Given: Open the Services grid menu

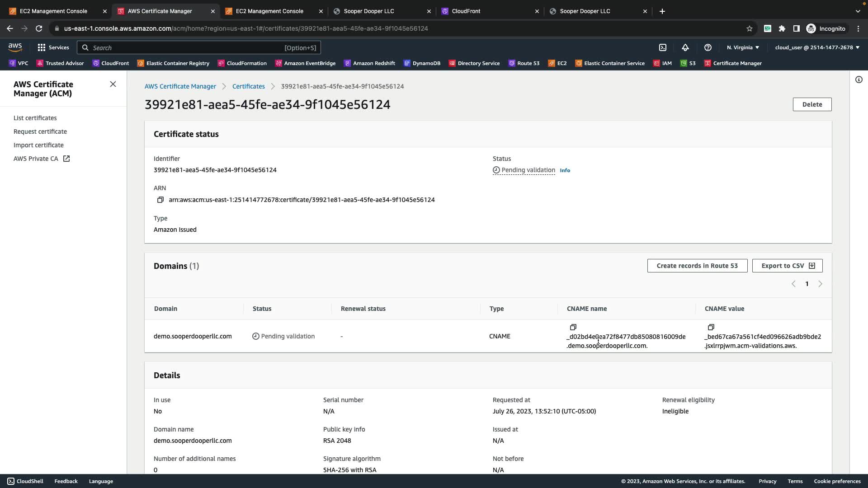Looking at the screenshot, I should click(x=42, y=47).
